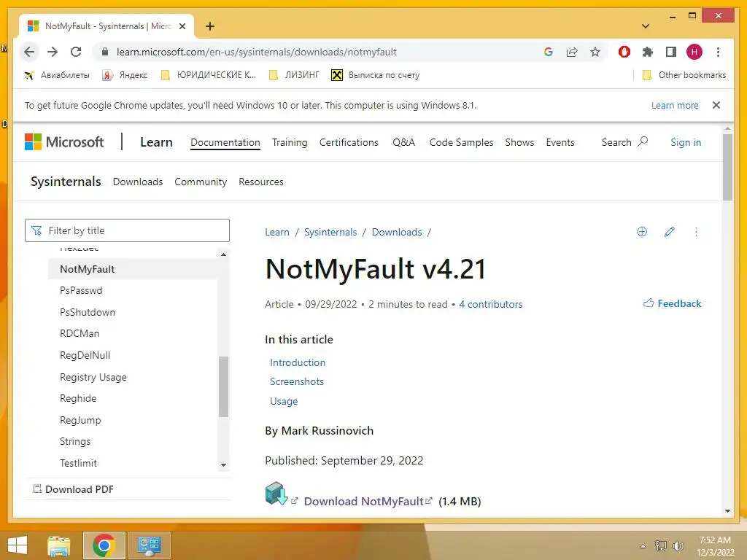747x560 pixels.
Task: Click the browser forward arrow
Action: click(53, 52)
